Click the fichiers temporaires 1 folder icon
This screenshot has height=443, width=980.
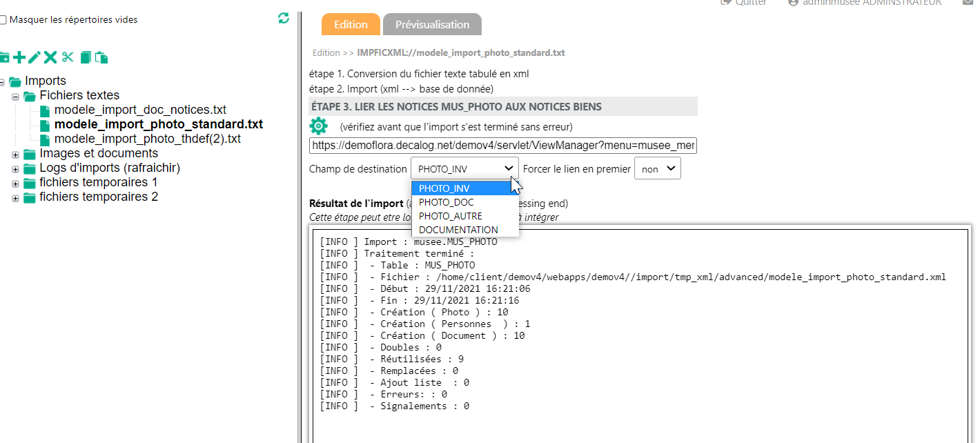30,183
